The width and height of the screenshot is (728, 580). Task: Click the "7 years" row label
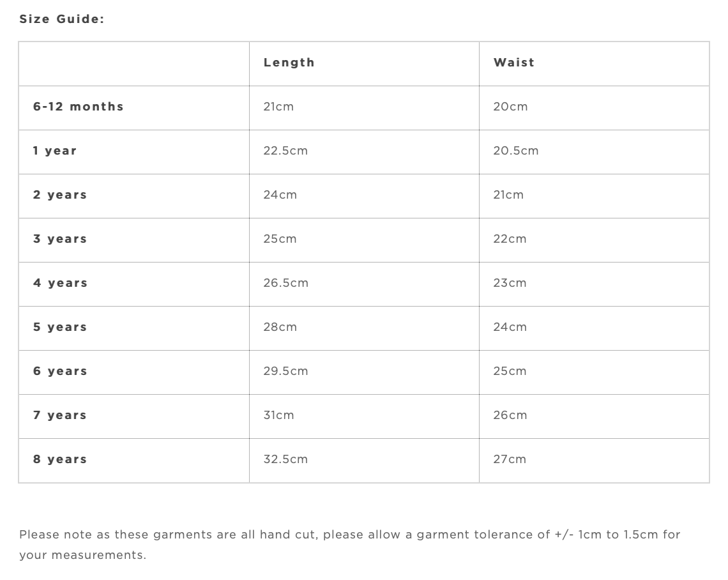(x=60, y=415)
